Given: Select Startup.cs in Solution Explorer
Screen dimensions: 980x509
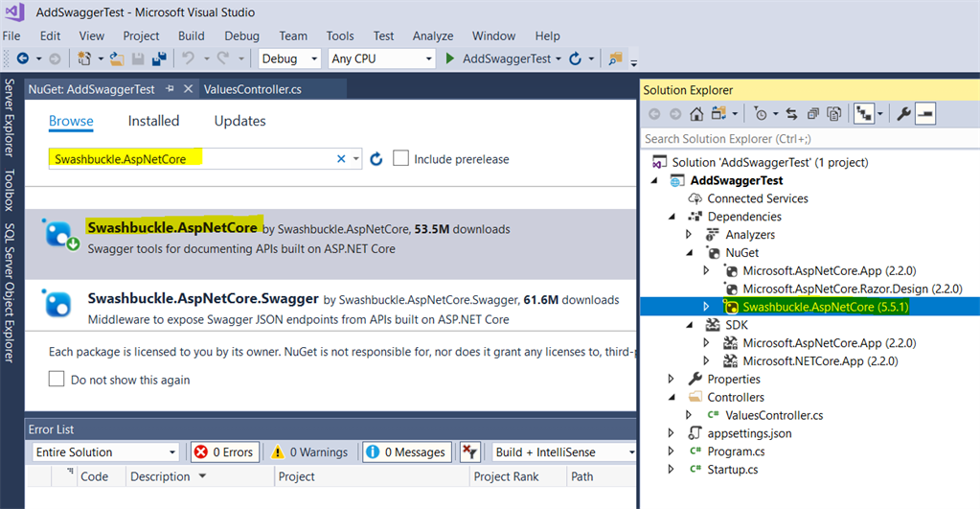Looking at the screenshot, I should (x=732, y=470).
